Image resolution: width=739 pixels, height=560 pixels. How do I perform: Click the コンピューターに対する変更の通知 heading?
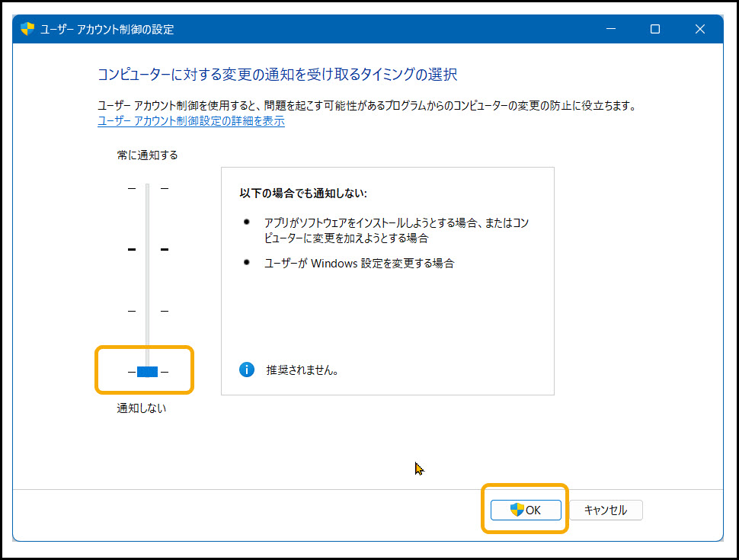(x=277, y=75)
